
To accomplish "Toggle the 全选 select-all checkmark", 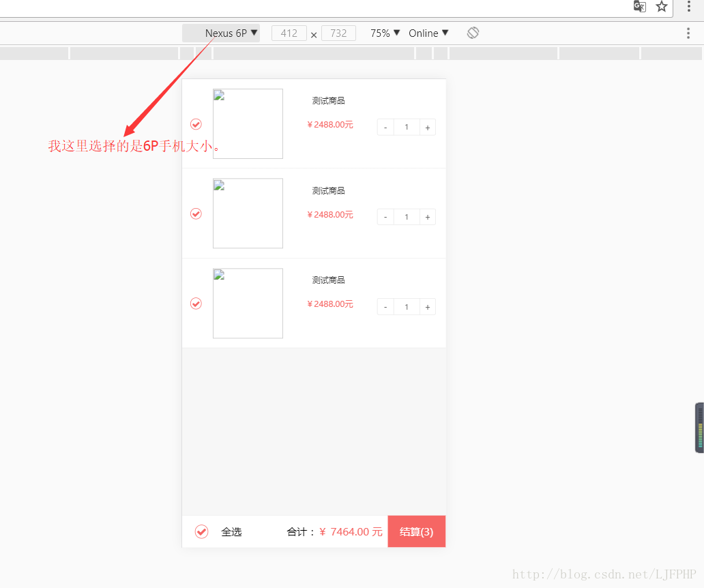I will pos(201,531).
